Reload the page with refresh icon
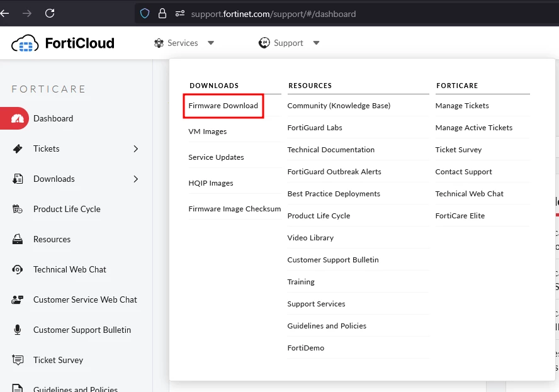559x392 pixels. (x=50, y=14)
